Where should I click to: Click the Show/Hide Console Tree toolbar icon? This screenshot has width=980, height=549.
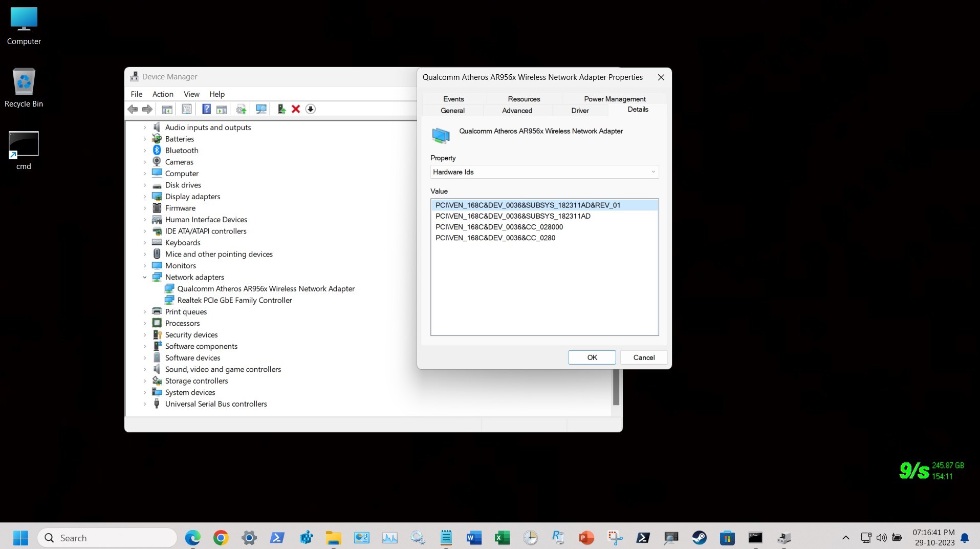(167, 109)
